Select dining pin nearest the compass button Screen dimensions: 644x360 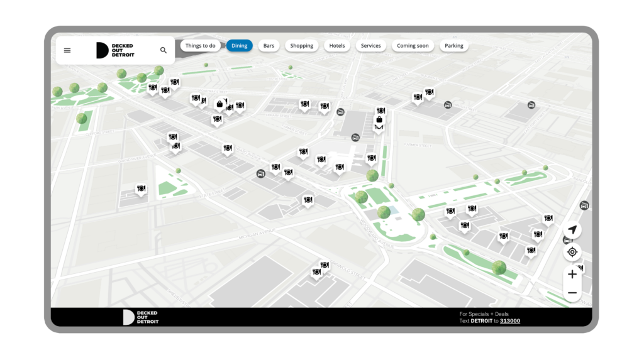[x=548, y=219]
